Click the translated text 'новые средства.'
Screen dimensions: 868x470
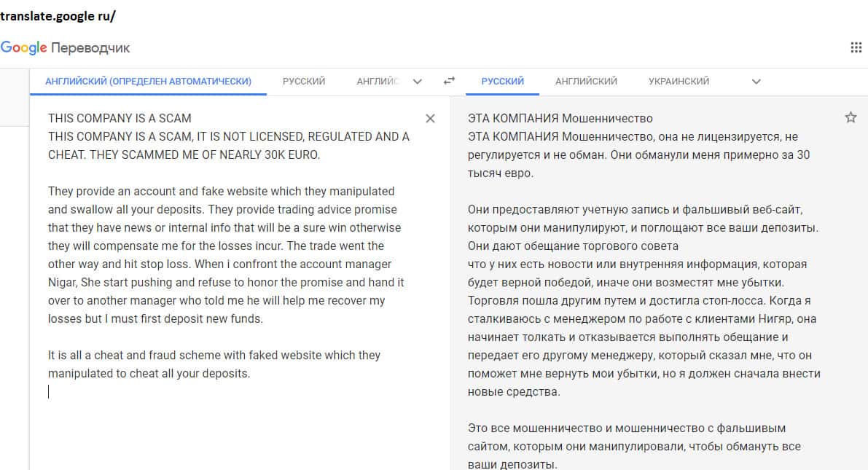click(x=514, y=392)
